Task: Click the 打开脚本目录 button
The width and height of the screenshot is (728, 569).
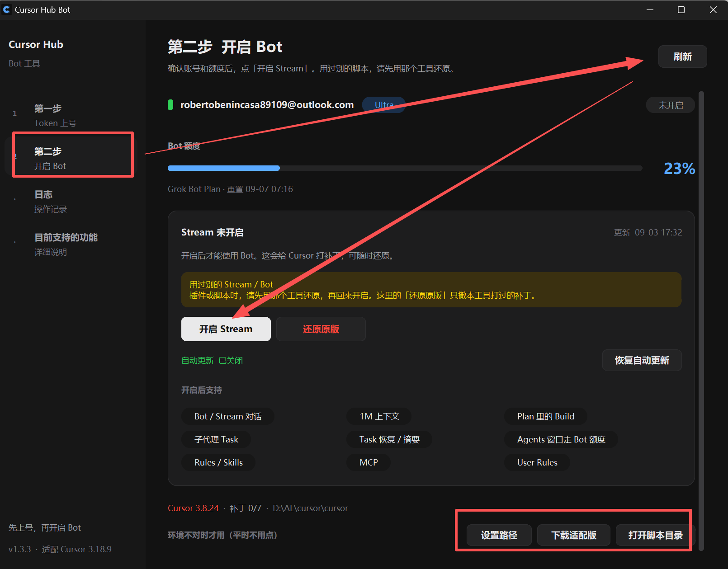Action: 655,535
